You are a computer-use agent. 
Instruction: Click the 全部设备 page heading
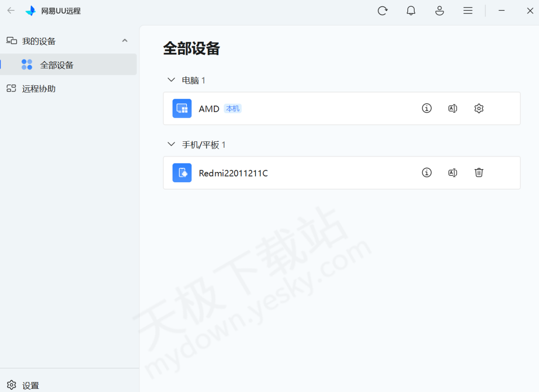coord(191,48)
